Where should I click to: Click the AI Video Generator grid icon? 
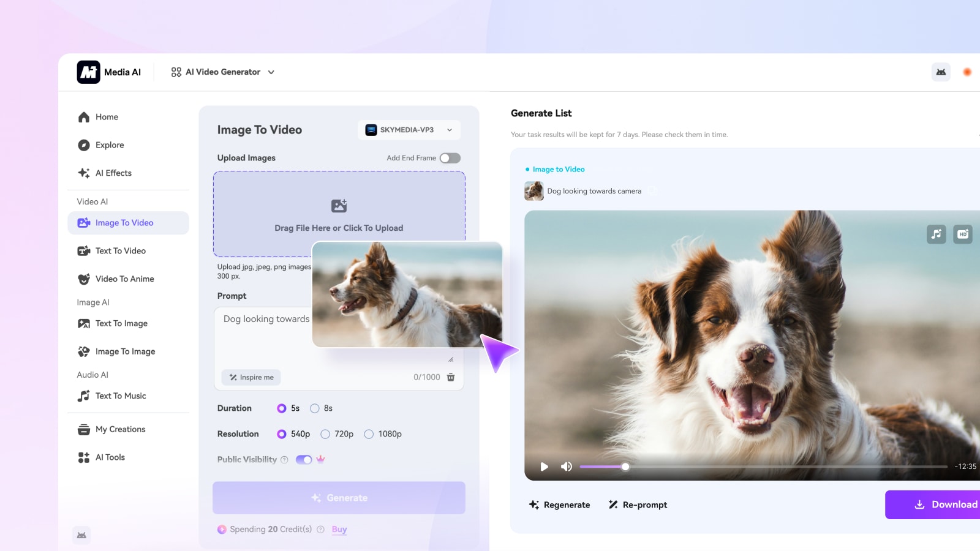(176, 72)
